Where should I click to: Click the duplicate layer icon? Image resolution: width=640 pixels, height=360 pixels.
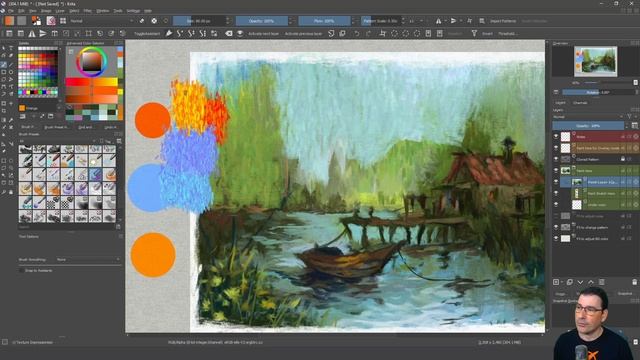570,282
